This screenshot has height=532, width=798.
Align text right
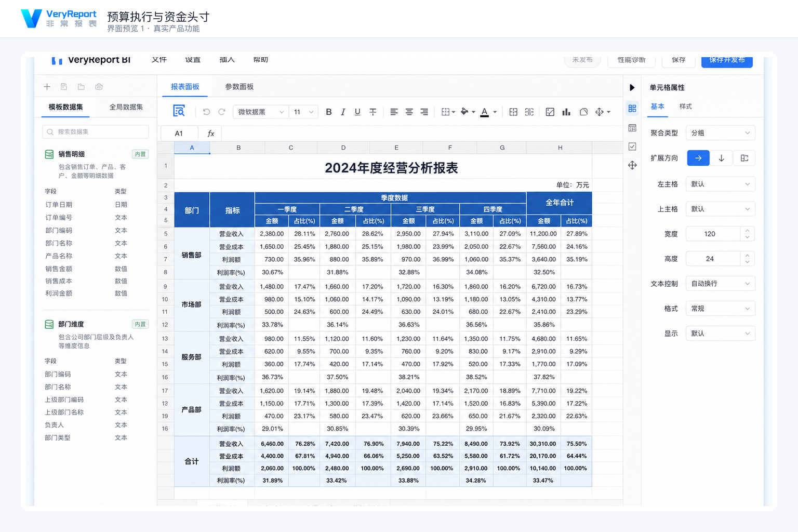(x=424, y=112)
